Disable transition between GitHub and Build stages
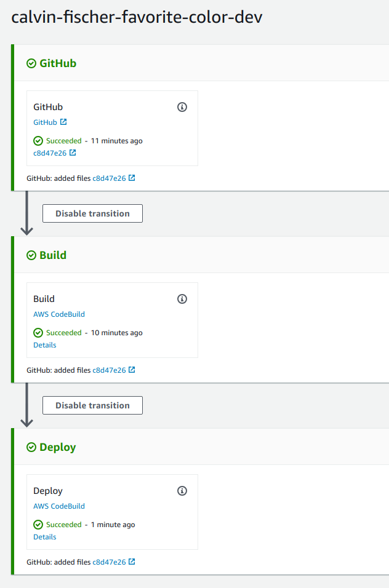 (x=93, y=213)
